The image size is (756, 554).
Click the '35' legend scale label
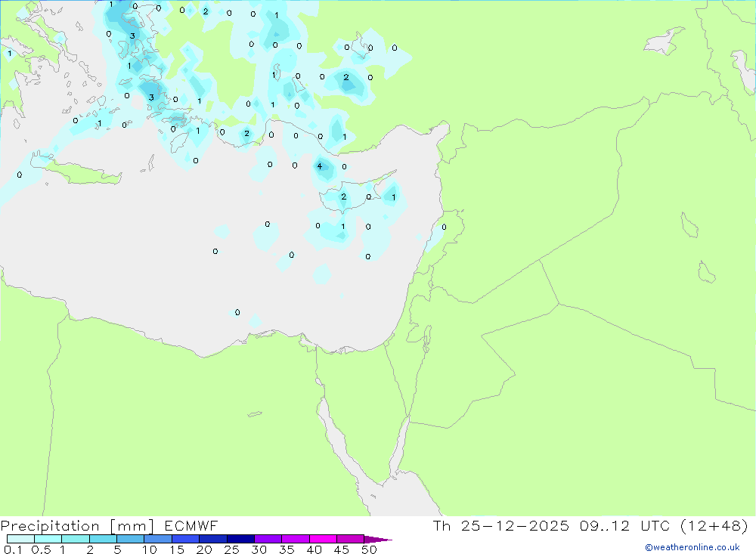(x=287, y=549)
